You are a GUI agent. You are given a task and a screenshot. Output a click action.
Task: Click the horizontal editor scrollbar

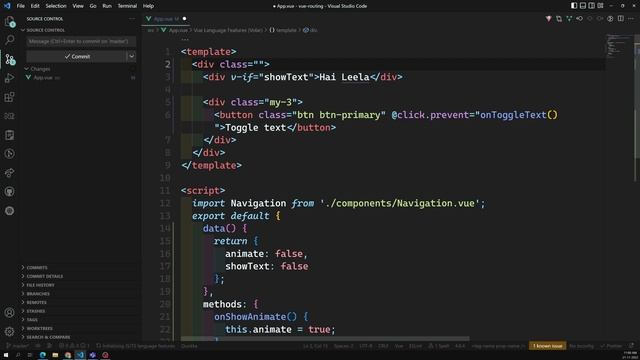(x=325, y=339)
